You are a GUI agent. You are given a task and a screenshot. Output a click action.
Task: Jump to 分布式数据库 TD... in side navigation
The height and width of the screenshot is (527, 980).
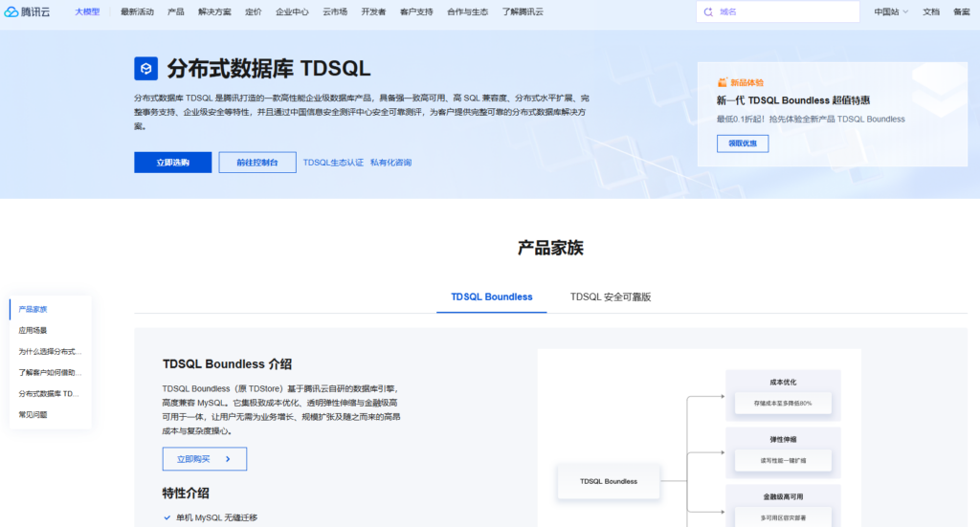click(x=49, y=394)
